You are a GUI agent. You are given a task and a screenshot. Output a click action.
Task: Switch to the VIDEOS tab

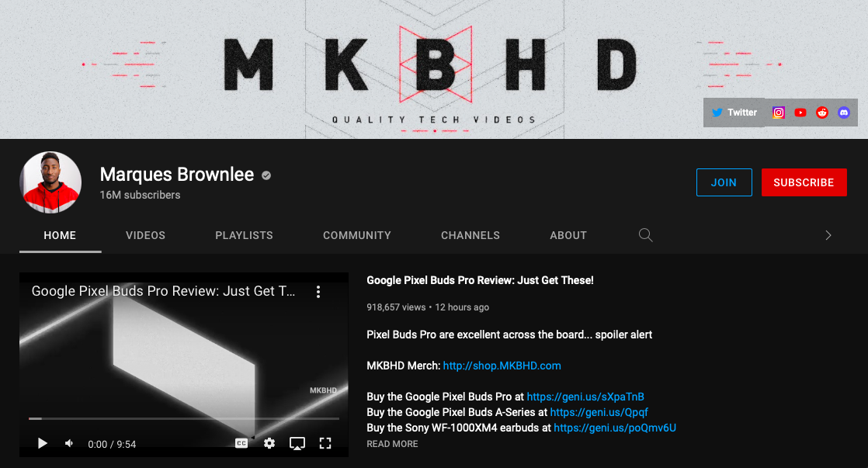tap(146, 235)
